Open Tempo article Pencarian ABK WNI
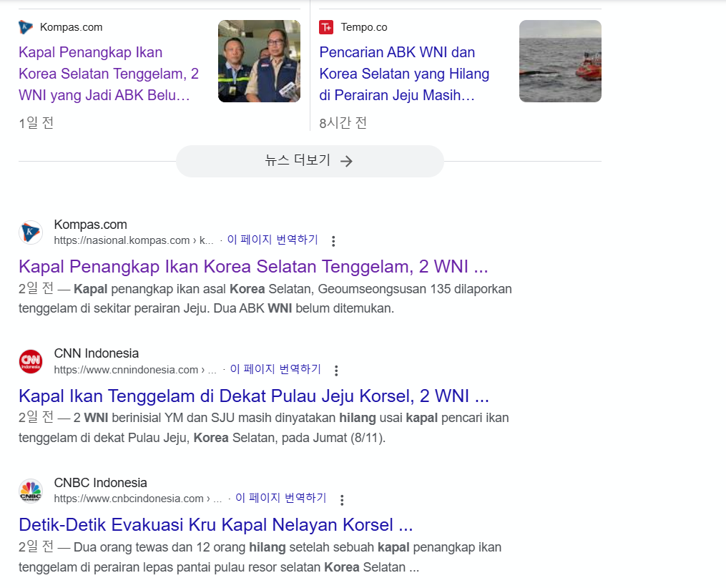Image resolution: width=726 pixels, height=588 pixels. [404, 74]
